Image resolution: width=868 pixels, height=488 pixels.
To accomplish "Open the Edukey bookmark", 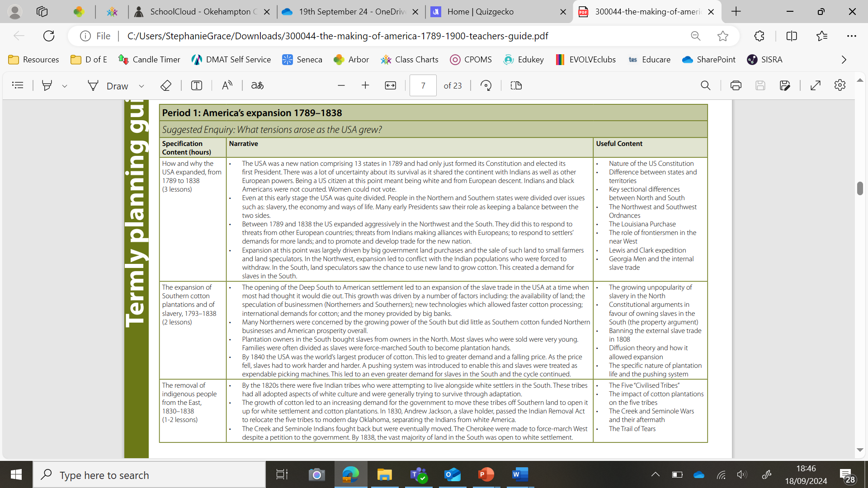I will click(524, 60).
